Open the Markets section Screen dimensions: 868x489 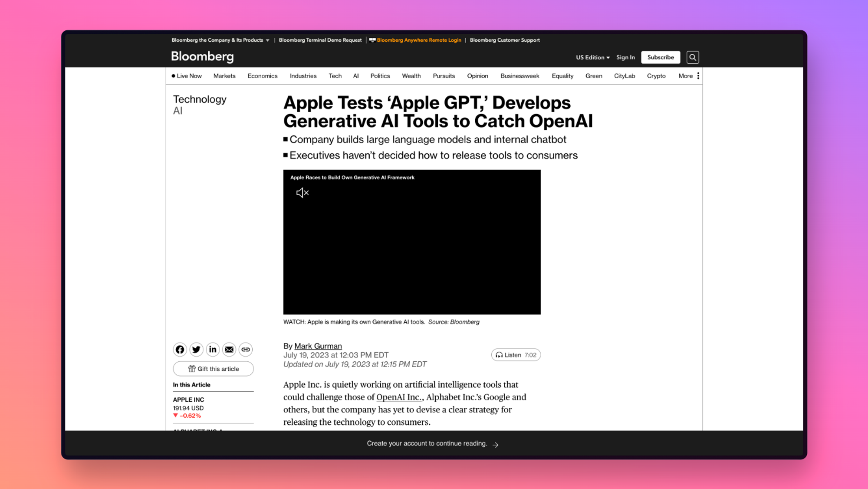[x=224, y=76]
